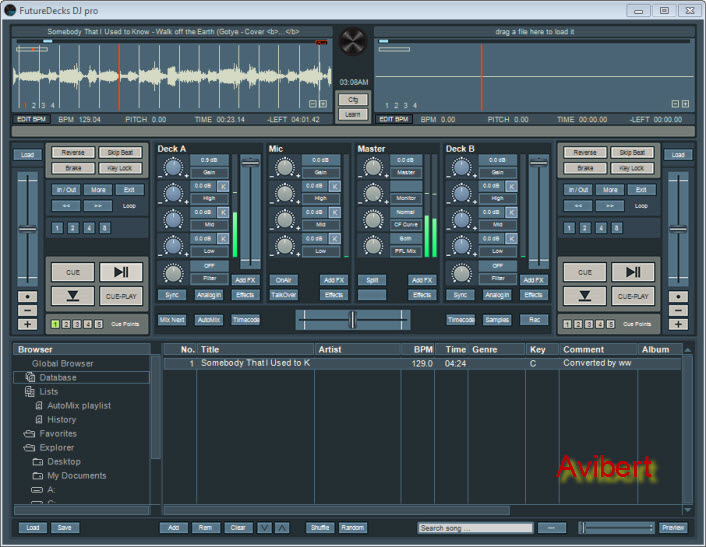Click dash button next to search field

pos(552,528)
